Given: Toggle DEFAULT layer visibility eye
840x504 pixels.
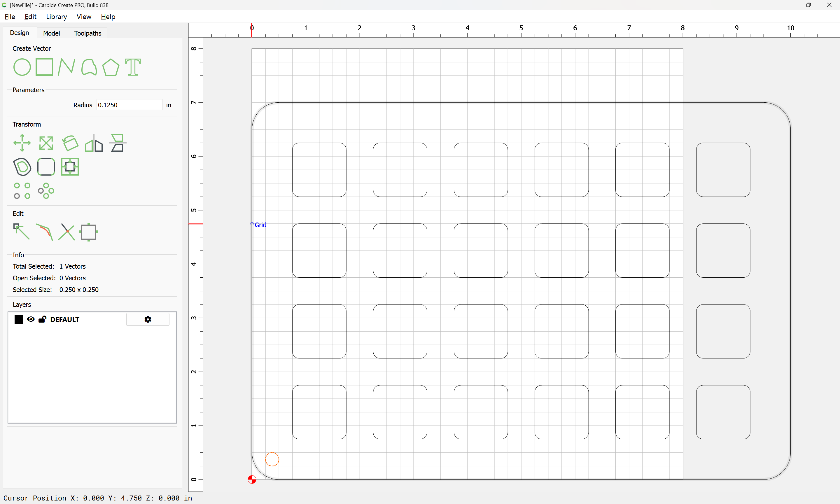Looking at the screenshot, I should pos(31,319).
